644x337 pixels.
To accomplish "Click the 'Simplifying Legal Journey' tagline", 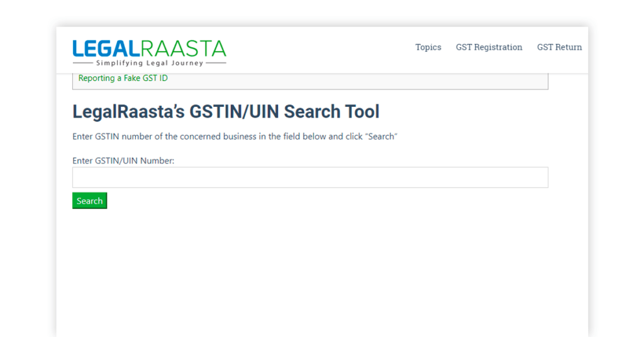I will tap(150, 63).
